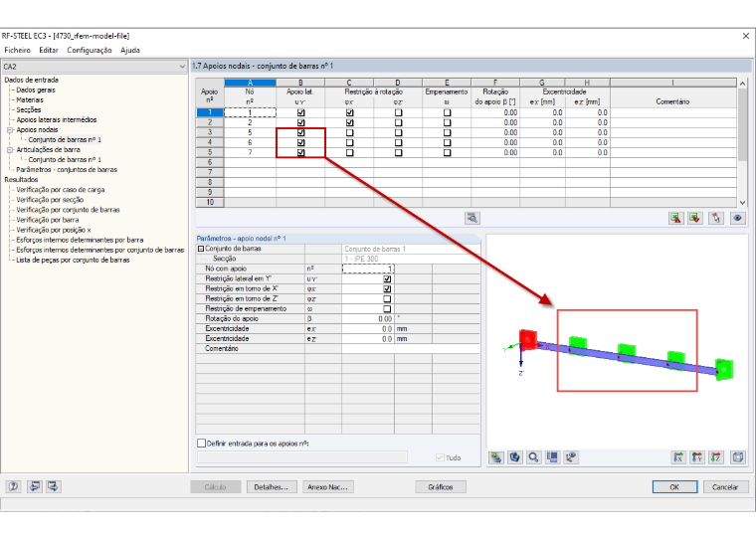
Task: Click the Cálculo button
Action: tap(215, 487)
